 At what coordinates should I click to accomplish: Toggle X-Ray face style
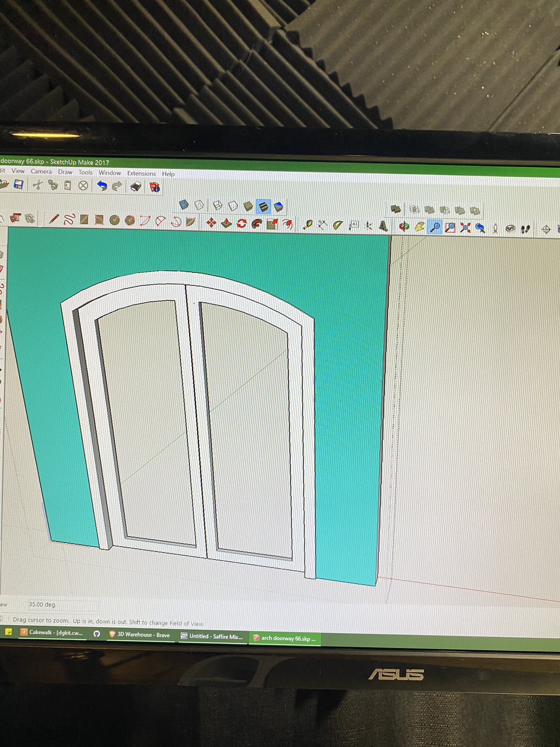point(184,205)
